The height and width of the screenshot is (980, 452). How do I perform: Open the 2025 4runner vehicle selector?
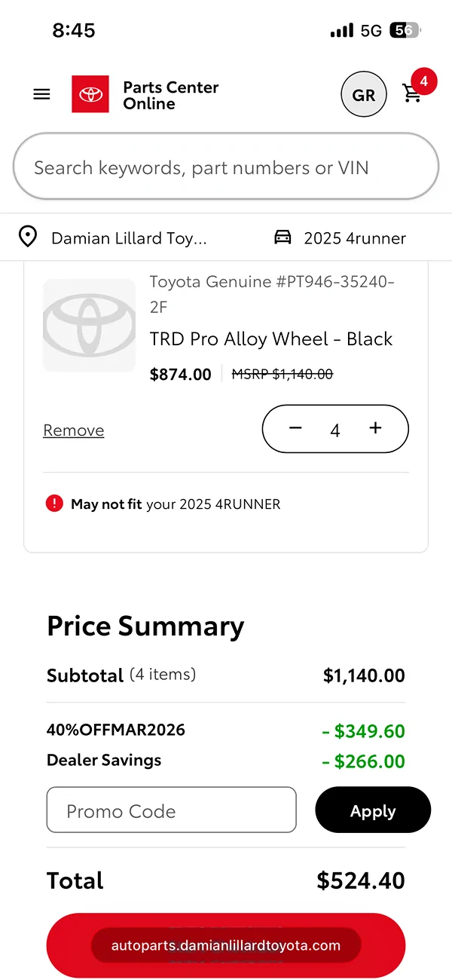pos(354,237)
